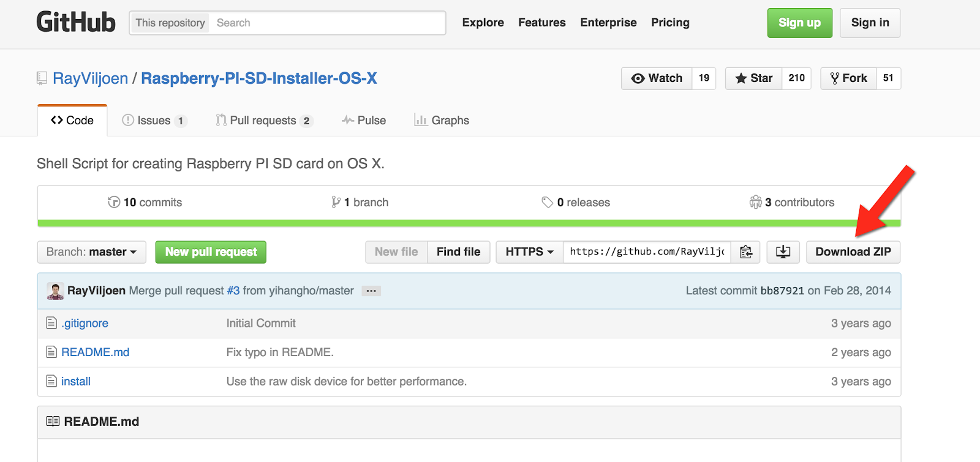Screen dimensions: 980x462
Task: Open the 10 commits history
Action: (145, 203)
